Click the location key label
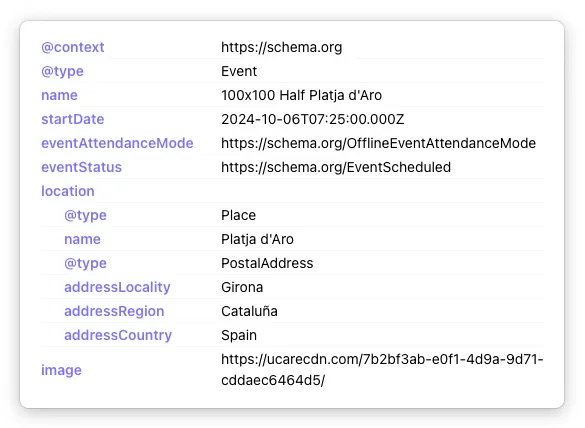 [68, 191]
